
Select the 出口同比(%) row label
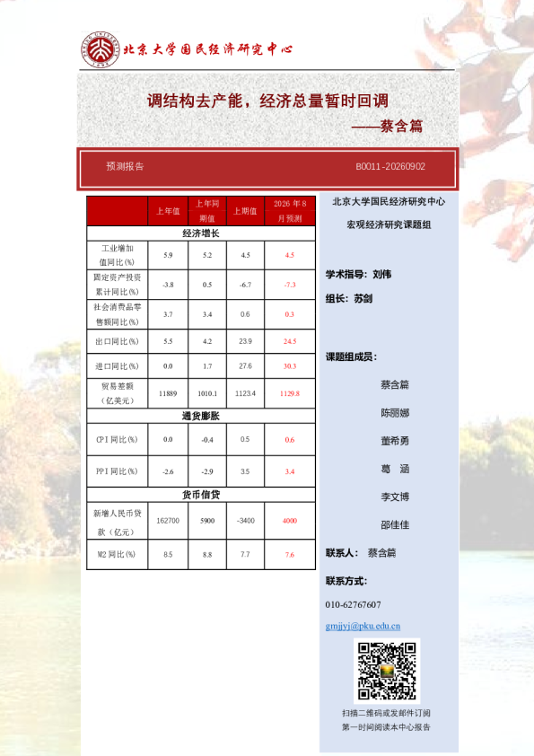(117, 341)
